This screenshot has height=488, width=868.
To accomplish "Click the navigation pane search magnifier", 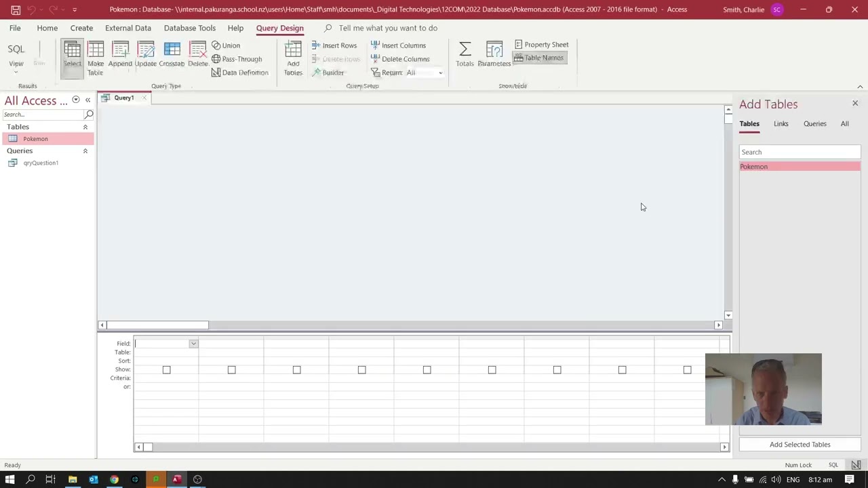I will click(89, 115).
